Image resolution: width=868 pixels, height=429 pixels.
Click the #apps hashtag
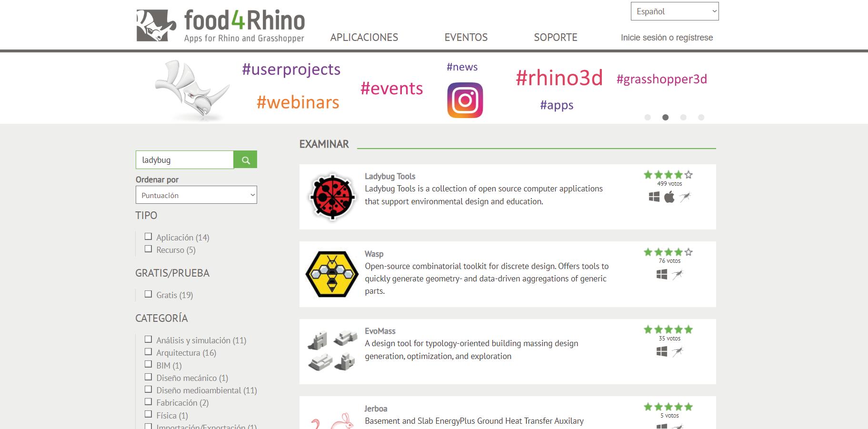pos(557,105)
